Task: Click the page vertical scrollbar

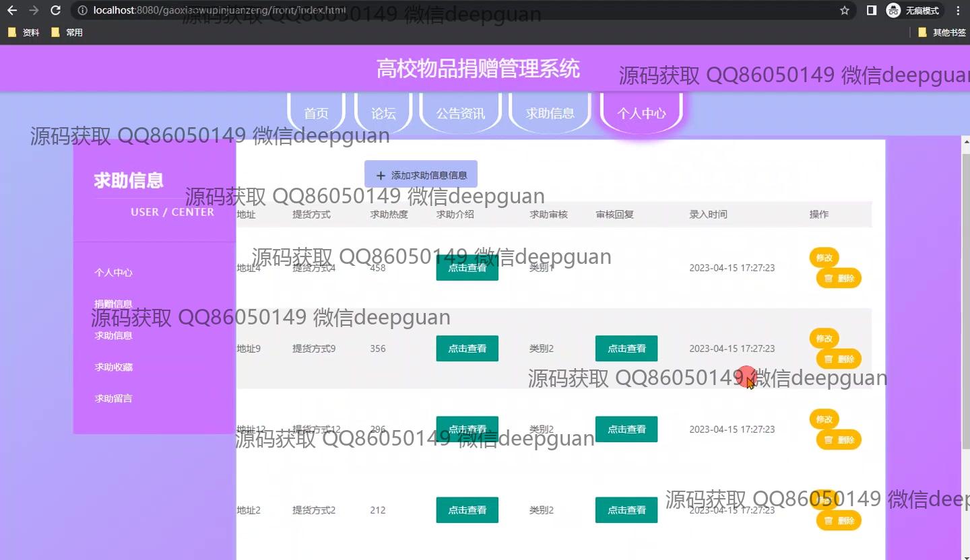Action: [x=965, y=301]
